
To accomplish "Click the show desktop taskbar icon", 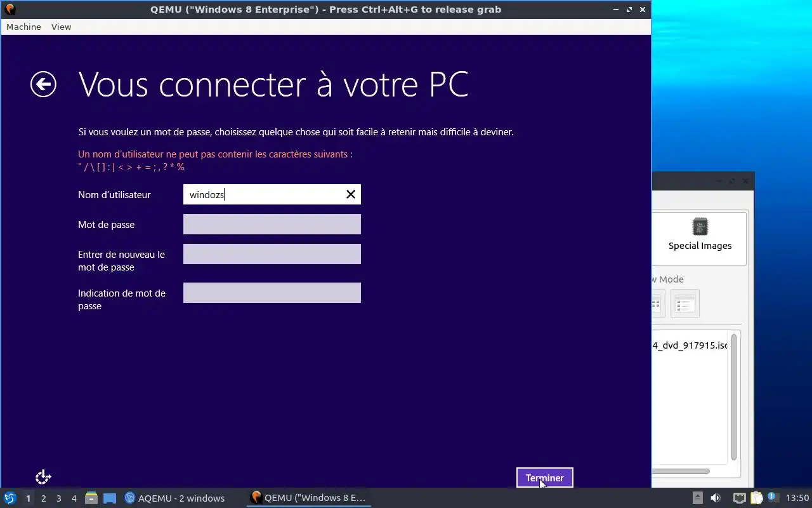I will click(x=110, y=498).
